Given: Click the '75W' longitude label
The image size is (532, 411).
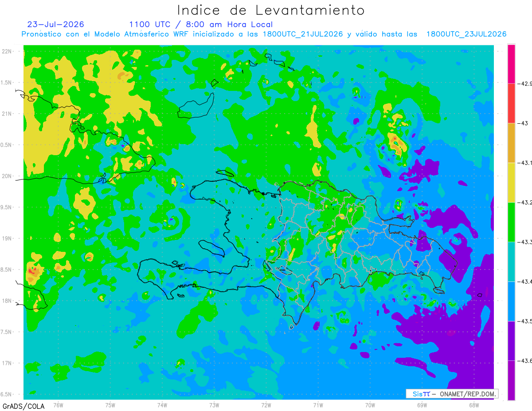Looking at the screenshot, I should [110, 405].
